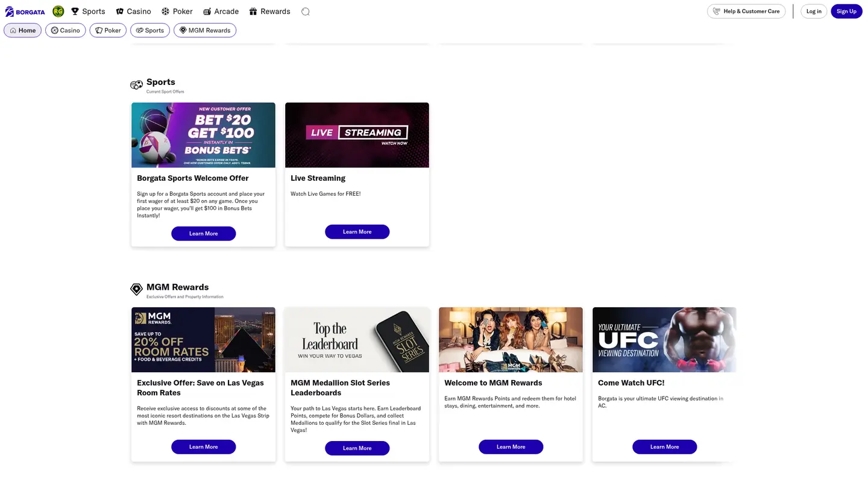Select the Casino filter pill
Viewport: 868px width, 488px height.
tap(65, 30)
